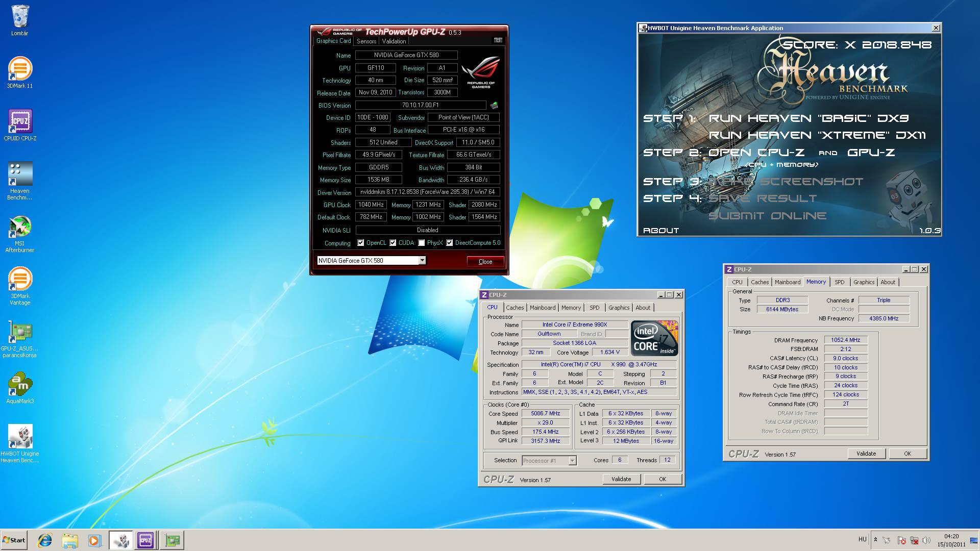Click the BIOS Version field in GPU-Z
Viewport: 980px width, 551px height.
[421, 105]
